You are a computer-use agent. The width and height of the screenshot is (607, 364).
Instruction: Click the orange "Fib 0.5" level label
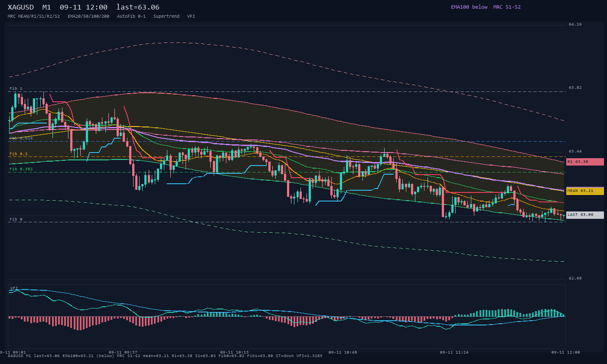tap(19, 154)
